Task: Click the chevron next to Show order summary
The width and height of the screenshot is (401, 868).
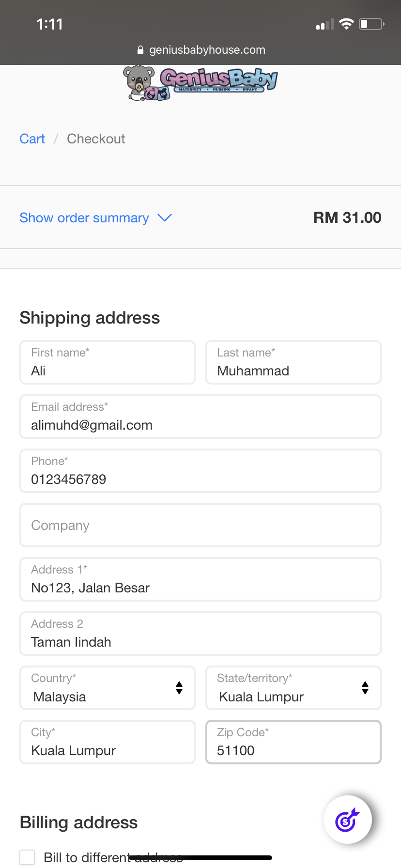Action: (165, 218)
